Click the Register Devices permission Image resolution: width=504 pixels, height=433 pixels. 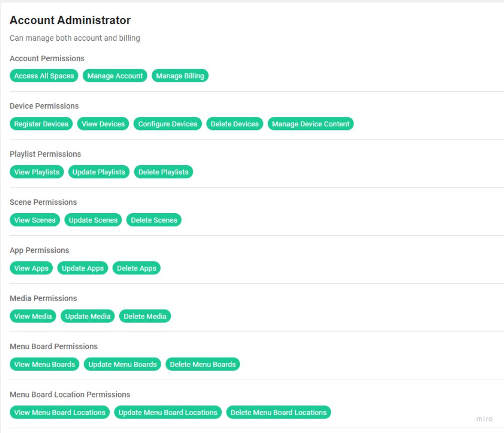(40, 124)
